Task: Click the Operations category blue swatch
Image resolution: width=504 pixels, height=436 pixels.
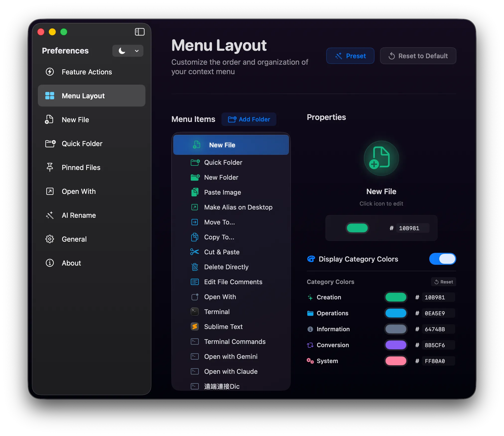Action: coord(396,313)
